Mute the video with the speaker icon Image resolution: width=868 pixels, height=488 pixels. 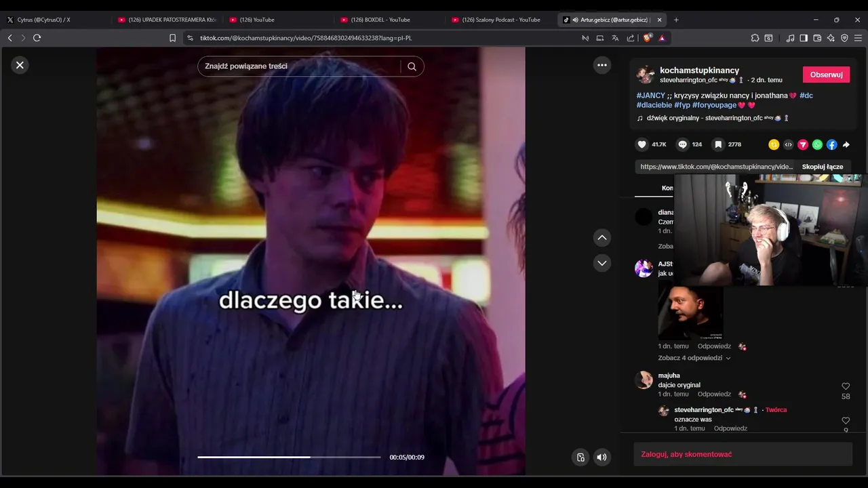pyautogui.click(x=601, y=457)
